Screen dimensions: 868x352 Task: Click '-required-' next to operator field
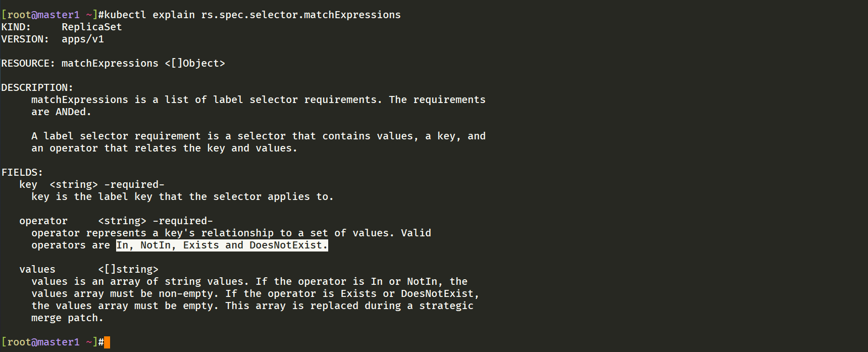[x=183, y=221]
